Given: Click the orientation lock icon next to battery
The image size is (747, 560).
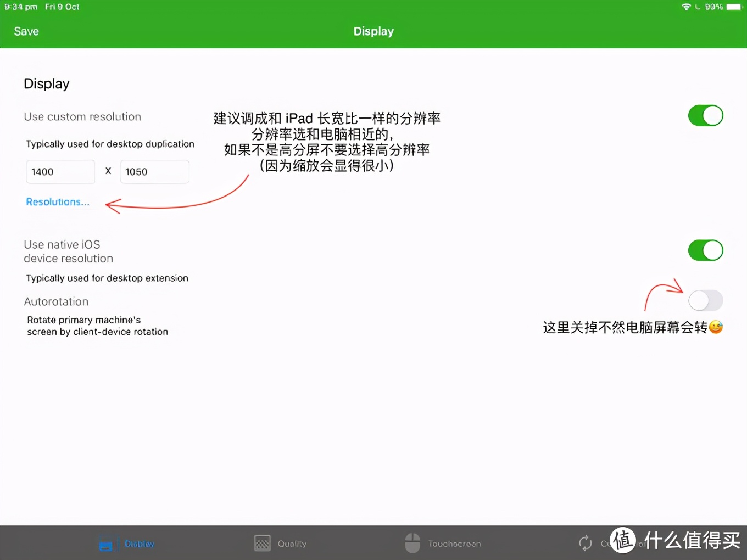Looking at the screenshot, I should [x=696, y=7].
